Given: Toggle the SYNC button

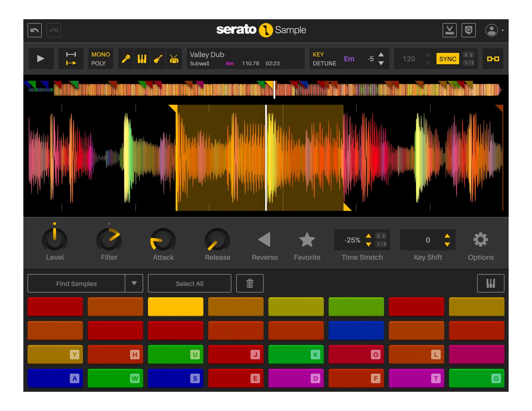Looking at the screenshot, I should point(448,59).
